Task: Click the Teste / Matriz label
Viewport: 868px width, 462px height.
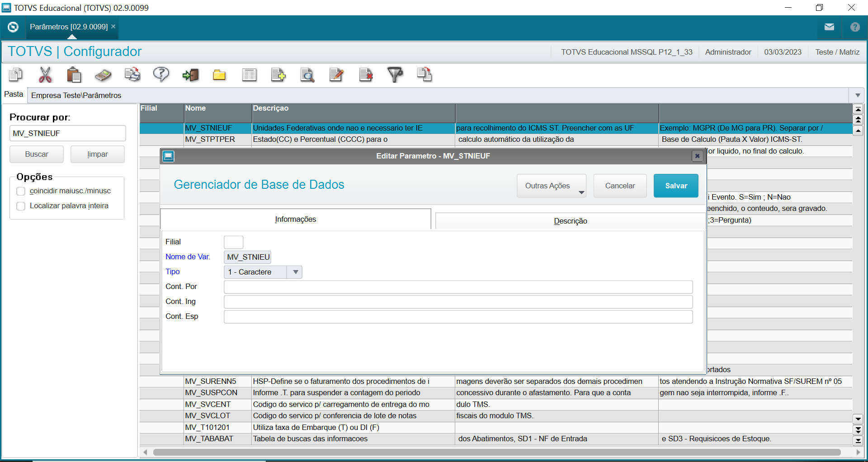Action: pyautogui.click(x=837, y=52)
